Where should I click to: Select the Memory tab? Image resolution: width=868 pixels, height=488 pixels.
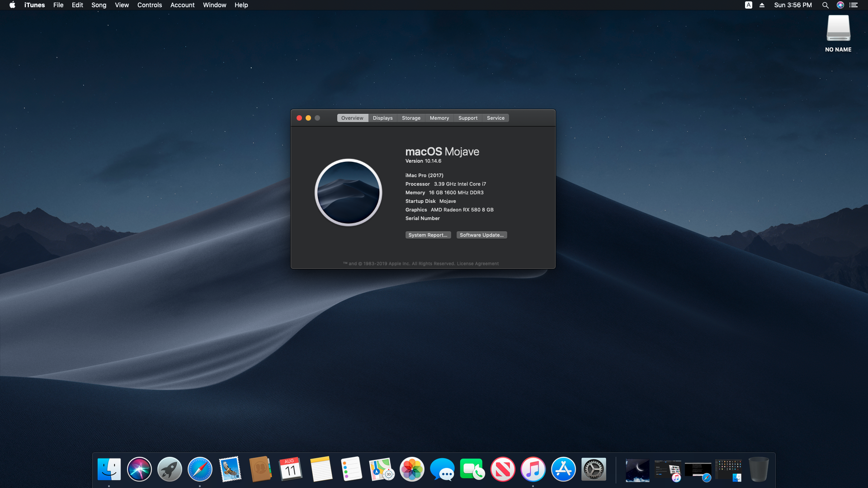[x=439, y=118]
